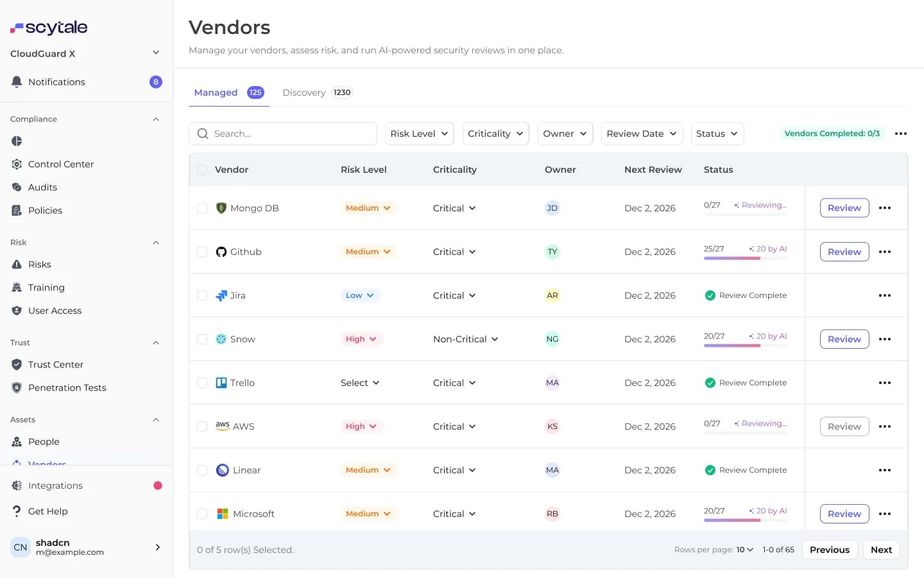Click the Integrations sidebar icon
The image size is (924, 578).
coord(17,486)
